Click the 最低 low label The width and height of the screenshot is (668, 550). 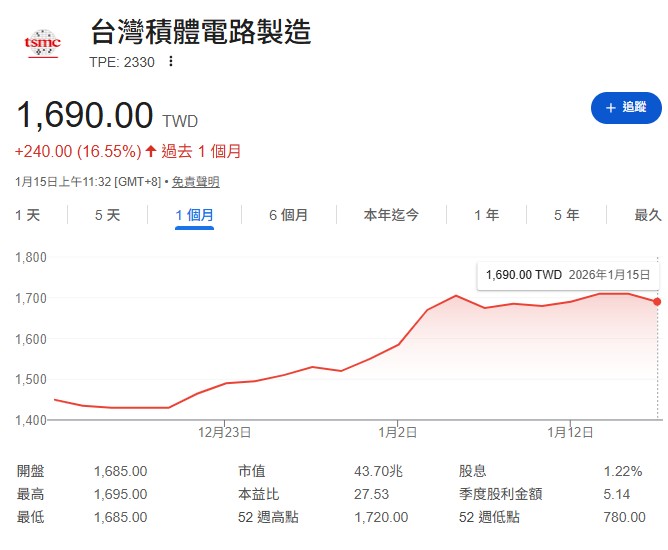[x=30, y=517]
